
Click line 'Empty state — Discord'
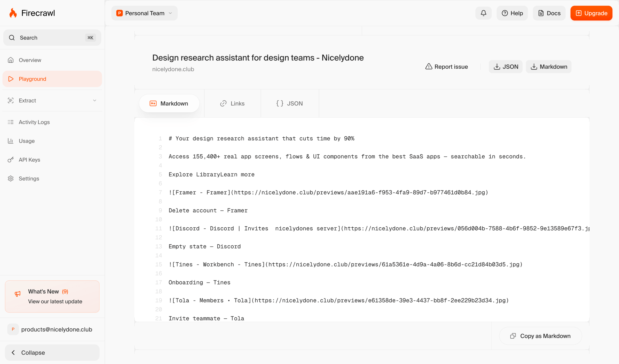click(205, 246)
